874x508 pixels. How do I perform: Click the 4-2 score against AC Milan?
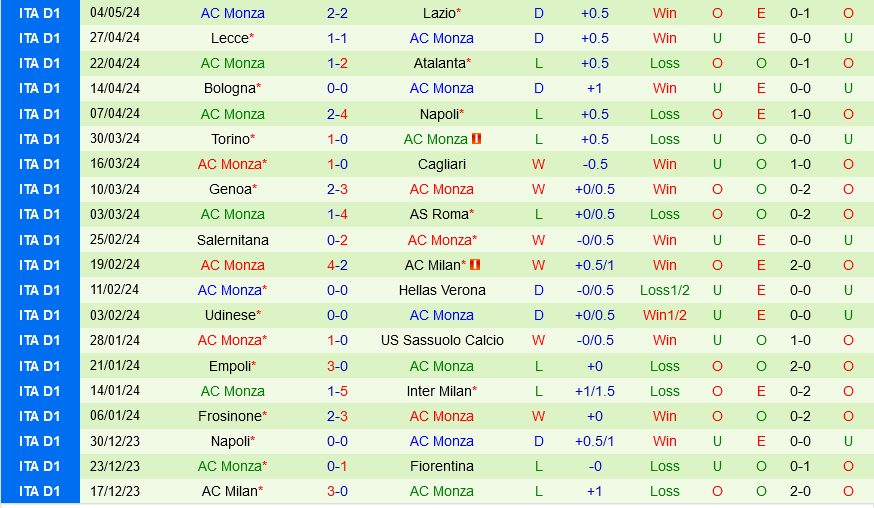(x=337, y=265)
